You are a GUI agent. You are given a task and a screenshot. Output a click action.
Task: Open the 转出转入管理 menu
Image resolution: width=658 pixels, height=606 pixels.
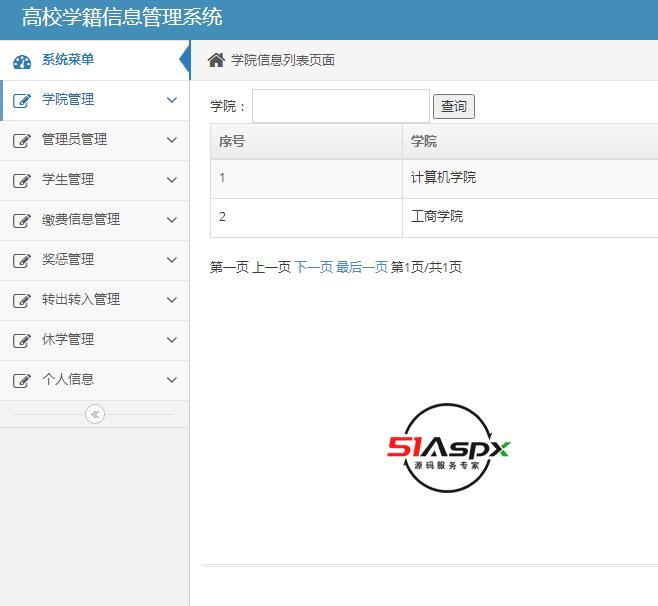click(95, 300)
